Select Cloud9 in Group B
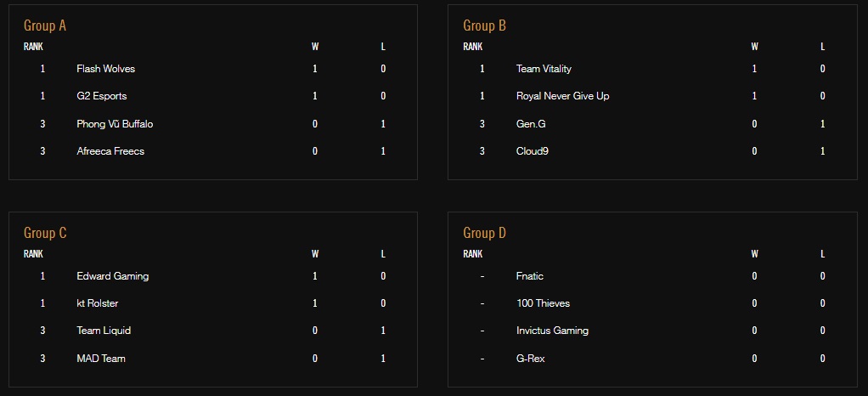Viewport: 868px width, 396px height. (533, 151)
